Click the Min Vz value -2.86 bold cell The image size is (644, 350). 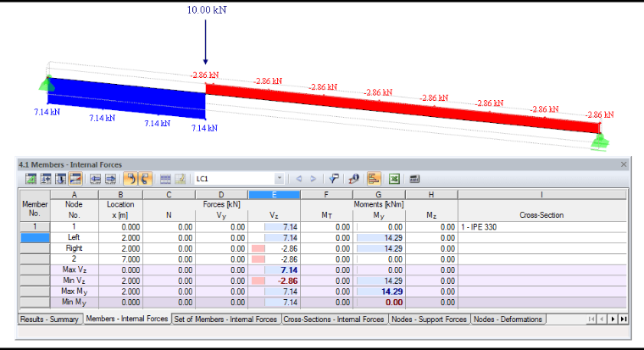pyautogui.click(x=275, y=281)
